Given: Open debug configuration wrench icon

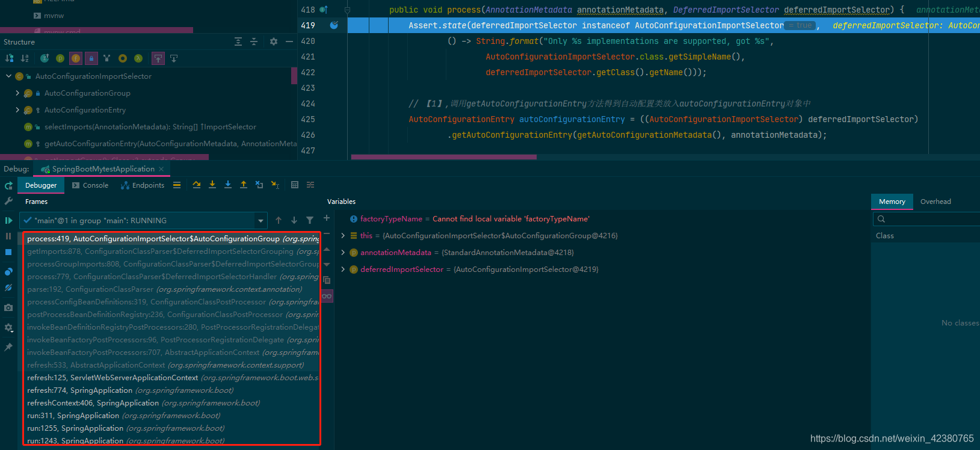Looking at the screenshot, I should (8, 201).
